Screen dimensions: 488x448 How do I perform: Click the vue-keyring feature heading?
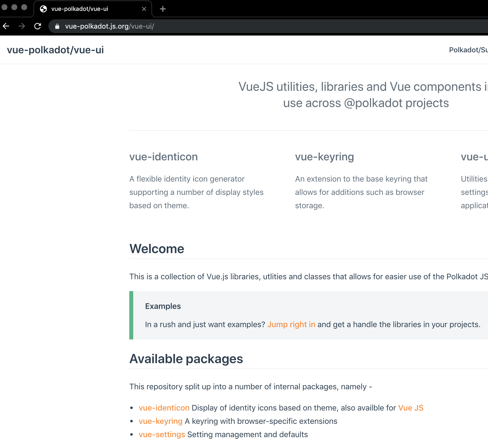[324, 157]
